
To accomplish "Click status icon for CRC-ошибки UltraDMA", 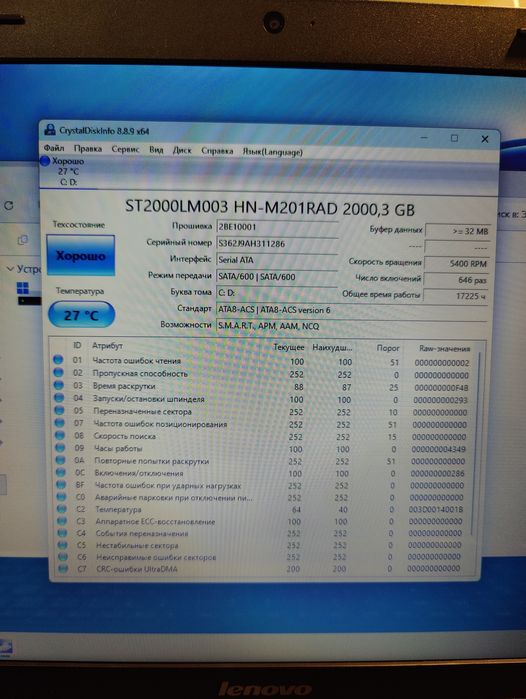I will [x=63, y=568].
